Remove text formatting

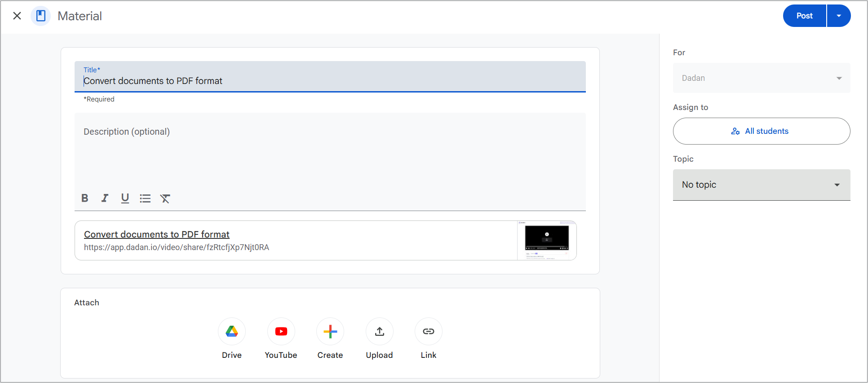tap(165, 198)
